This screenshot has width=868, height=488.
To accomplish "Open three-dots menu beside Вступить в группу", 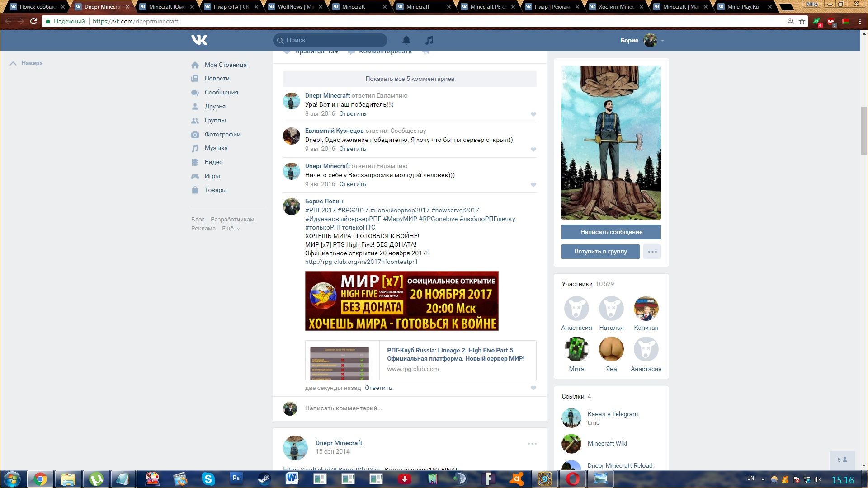I will coord(652,252).
